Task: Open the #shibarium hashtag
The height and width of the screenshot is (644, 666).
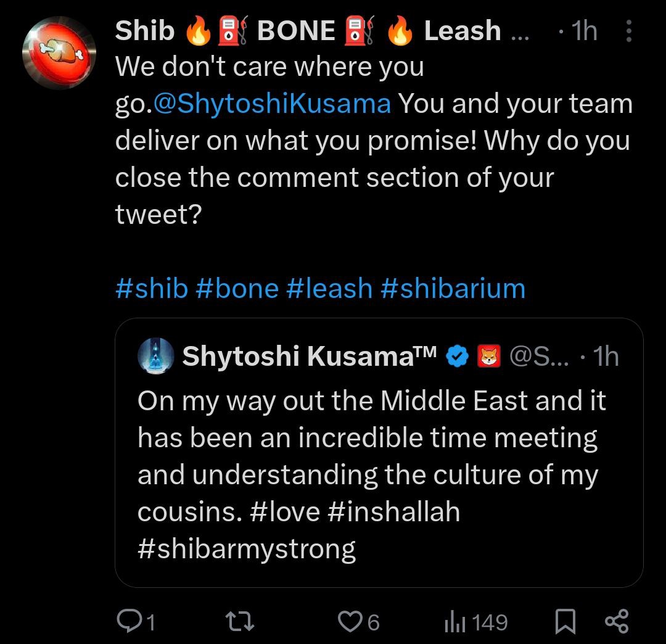Action: point(453,288)
